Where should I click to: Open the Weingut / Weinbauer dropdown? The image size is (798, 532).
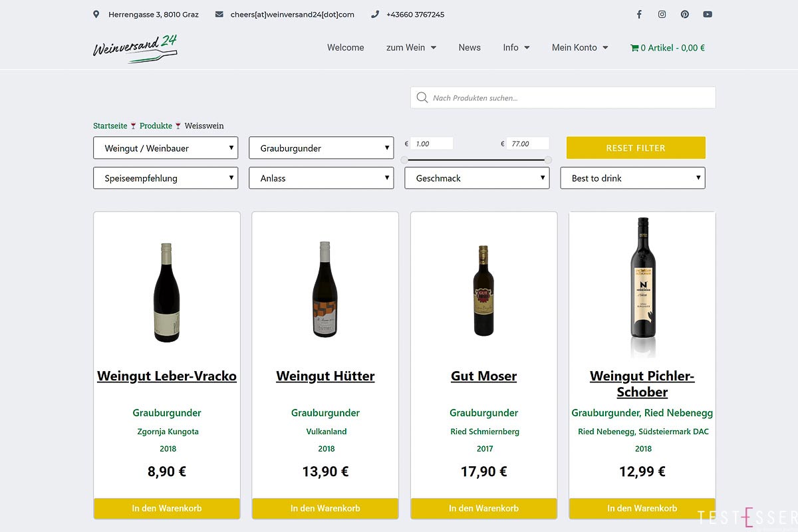tap(166, 148)
